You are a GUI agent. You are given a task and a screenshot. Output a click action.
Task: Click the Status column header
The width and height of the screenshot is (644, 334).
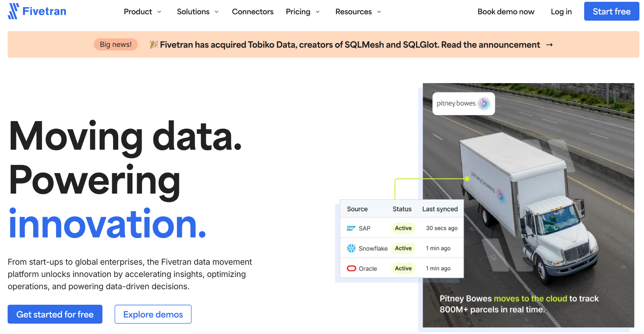402,209
